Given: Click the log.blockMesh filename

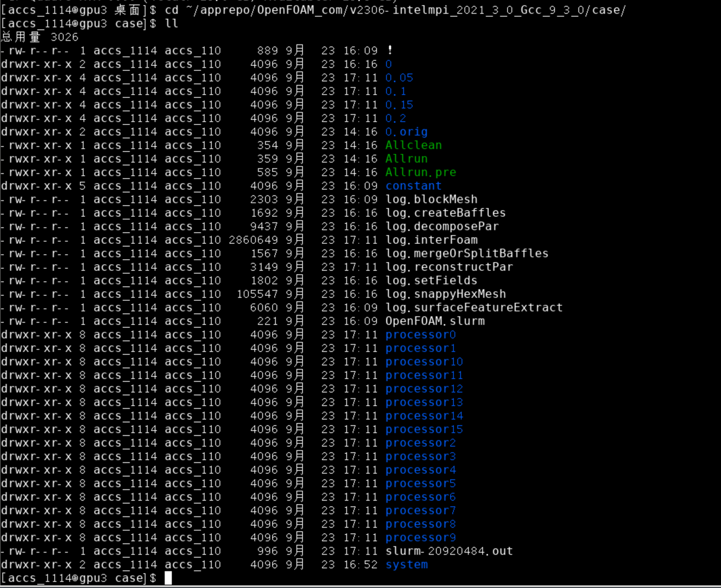Looking at the screenshot, I should [x=431, y=199].
